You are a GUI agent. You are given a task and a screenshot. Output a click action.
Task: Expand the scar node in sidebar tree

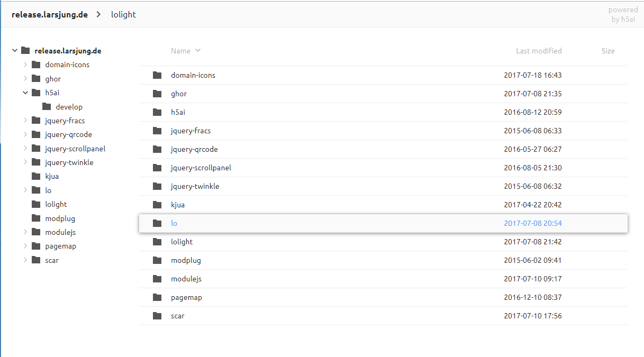click(x=25, y=260)
